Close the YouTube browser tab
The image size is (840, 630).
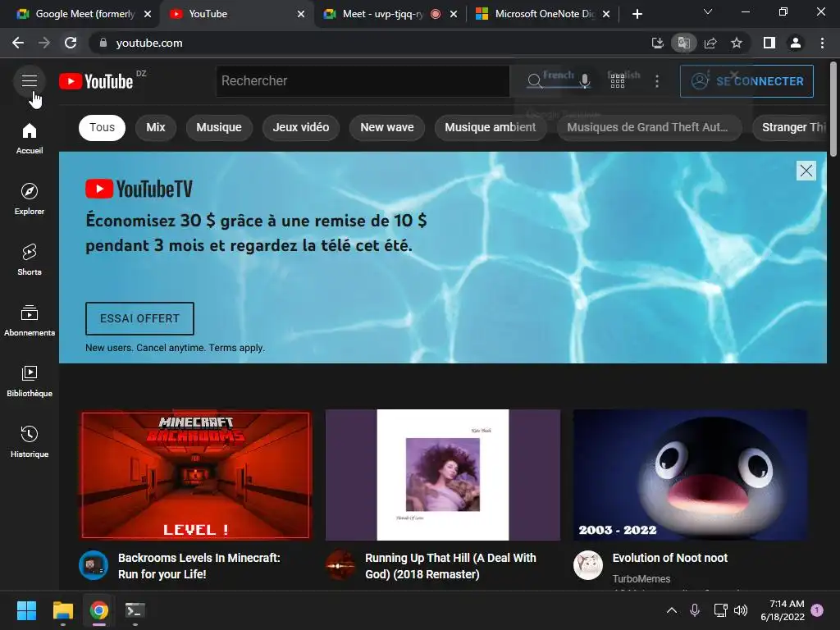pos(301,14)
